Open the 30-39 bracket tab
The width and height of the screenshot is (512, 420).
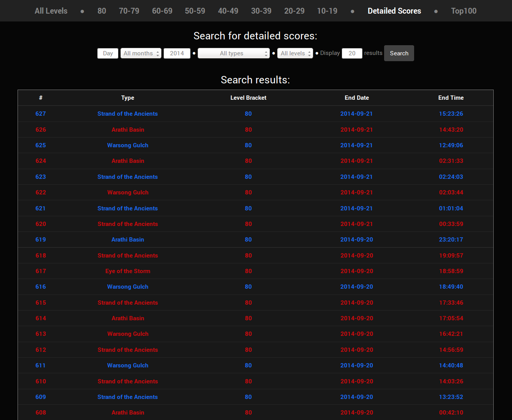[261, 11]
